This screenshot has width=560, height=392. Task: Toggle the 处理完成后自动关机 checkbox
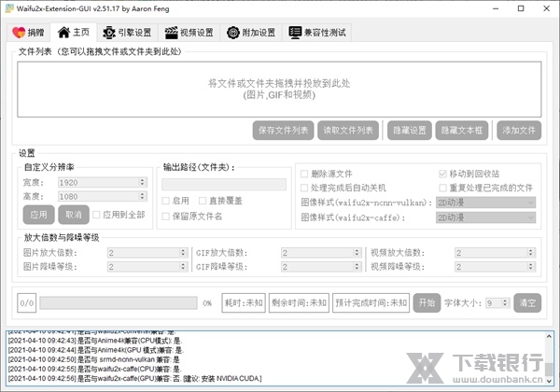click(x=343, y=188)
